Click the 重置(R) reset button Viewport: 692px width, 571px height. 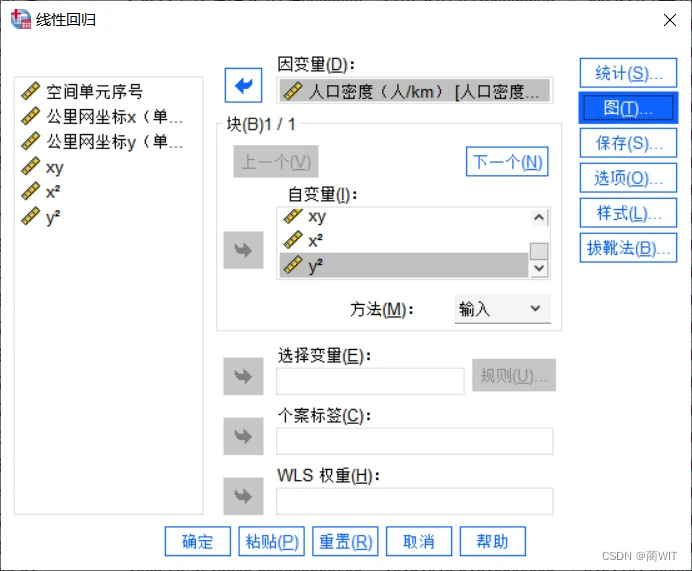click(x=346, y=541)
